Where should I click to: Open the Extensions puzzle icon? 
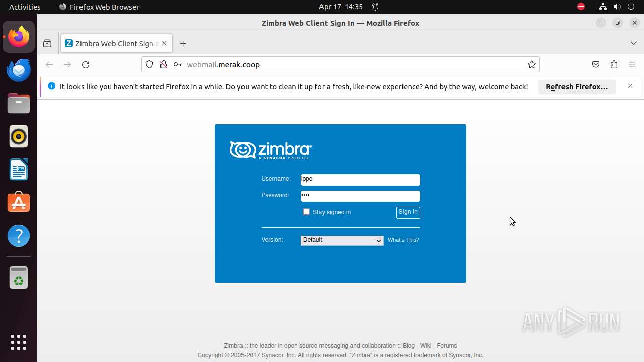point(614,64)
